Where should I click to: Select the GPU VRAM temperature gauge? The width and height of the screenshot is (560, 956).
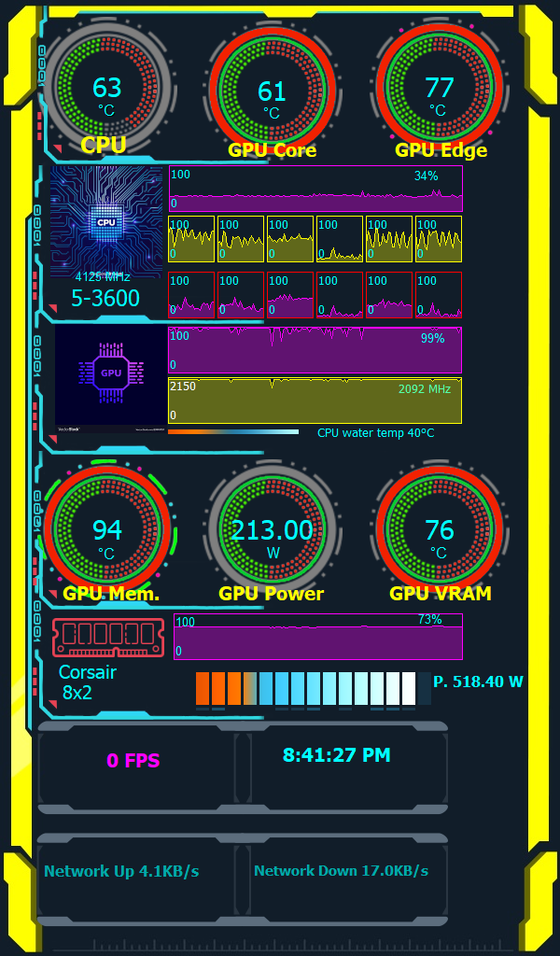coord(439,531)
